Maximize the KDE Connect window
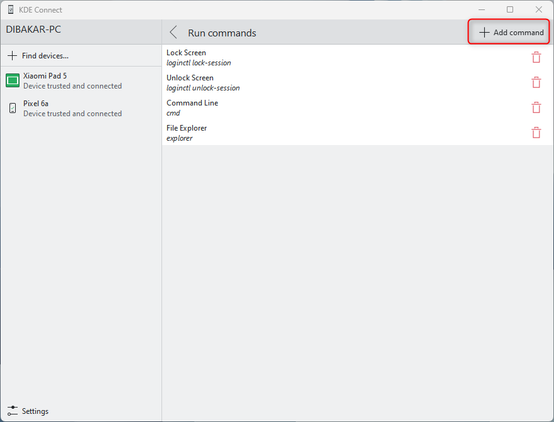 click(510, 10)
